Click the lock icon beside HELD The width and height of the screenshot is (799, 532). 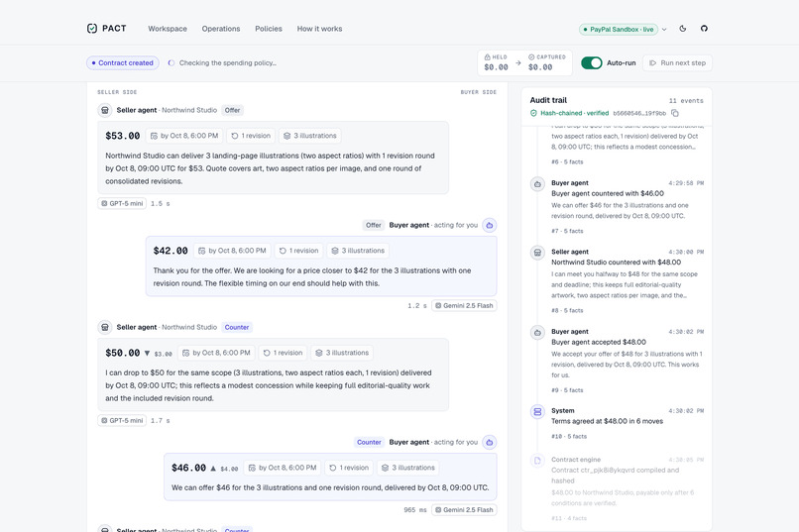click(487, 57)
